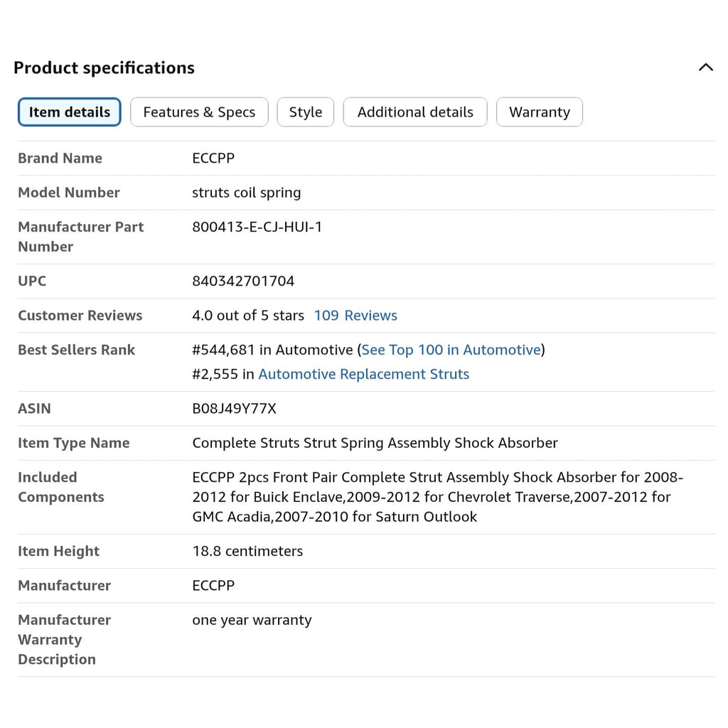The height and width of the screenshot is (728, 728).
Task: Click the Manufacturer Part Number label
Action: (x=81, y=237)
